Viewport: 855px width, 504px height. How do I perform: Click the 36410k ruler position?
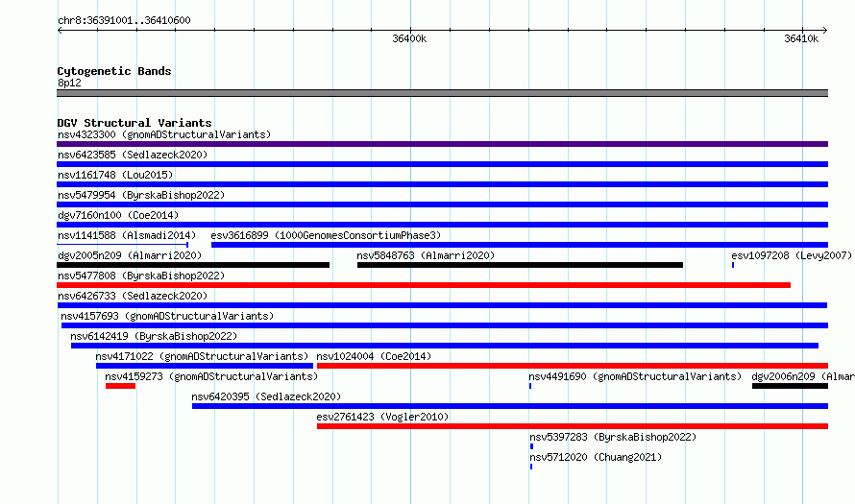801,38
